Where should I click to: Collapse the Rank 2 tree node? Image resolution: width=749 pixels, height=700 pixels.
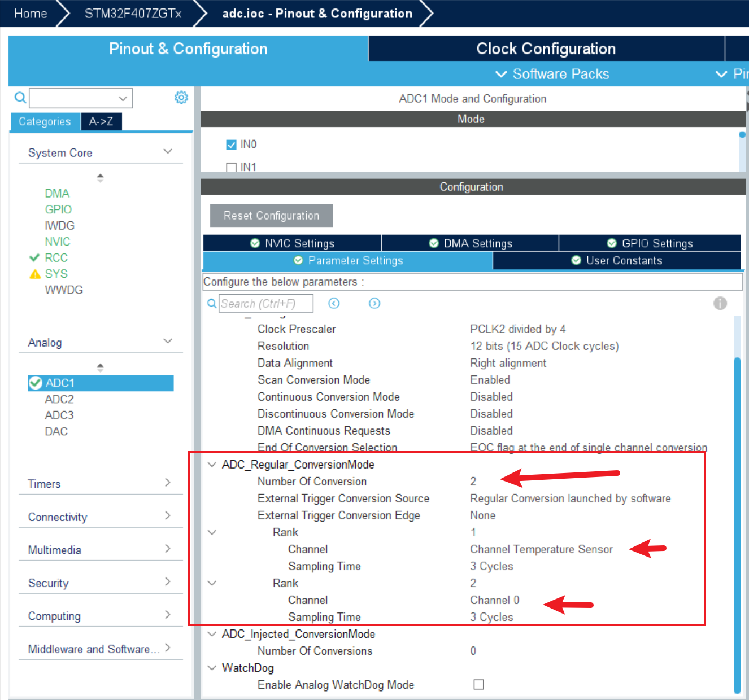point(212,583)
